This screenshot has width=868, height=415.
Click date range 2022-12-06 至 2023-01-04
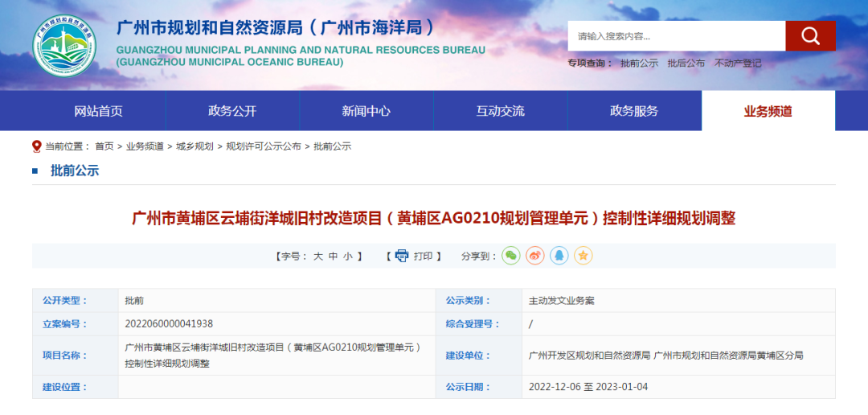(588, 387)
